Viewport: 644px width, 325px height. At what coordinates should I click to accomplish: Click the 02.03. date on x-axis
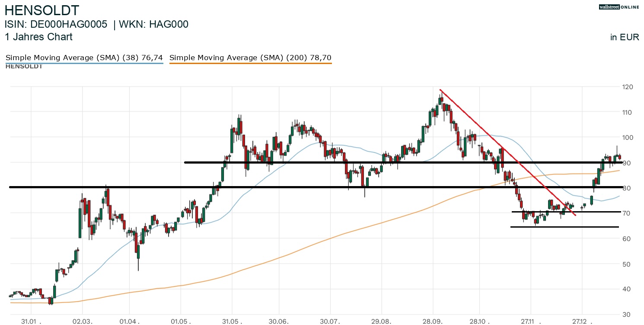82,322
